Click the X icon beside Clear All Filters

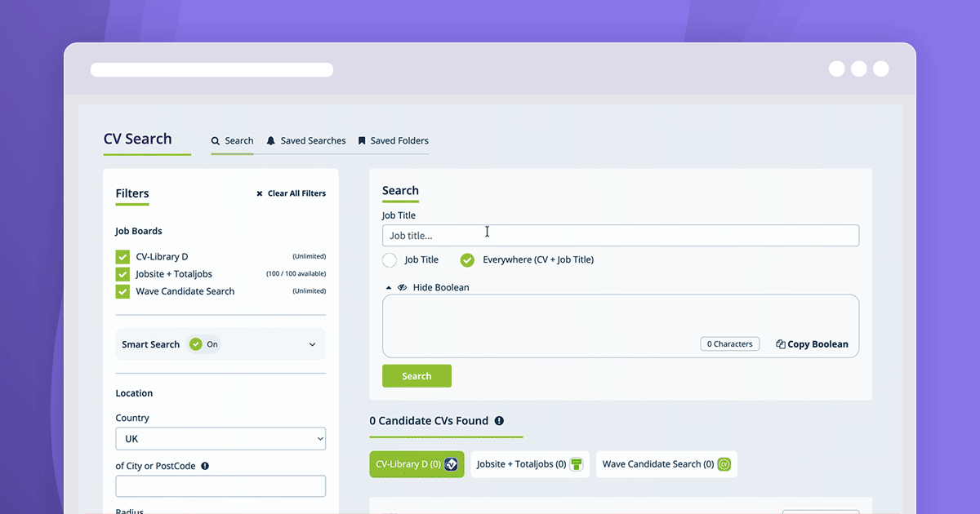click(260, 193)
